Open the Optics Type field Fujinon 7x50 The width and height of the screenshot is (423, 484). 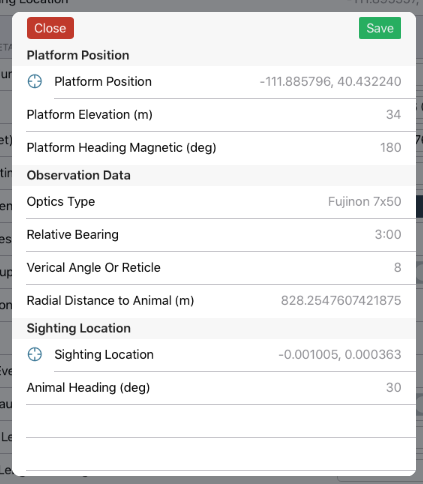click(x=364, y=202)
